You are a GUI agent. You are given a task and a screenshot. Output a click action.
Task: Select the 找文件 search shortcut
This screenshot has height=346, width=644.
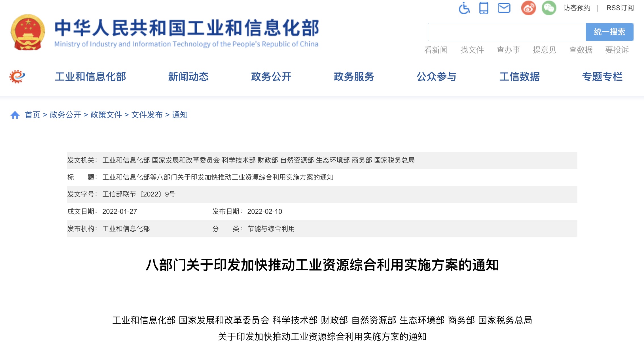tap(472, 50)
